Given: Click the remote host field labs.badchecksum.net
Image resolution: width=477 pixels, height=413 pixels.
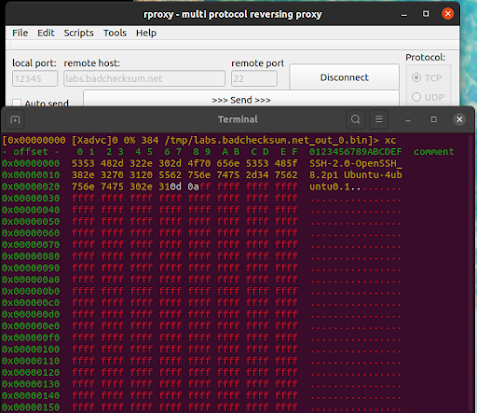Looking at the screenshot, I should click(144, 79).
